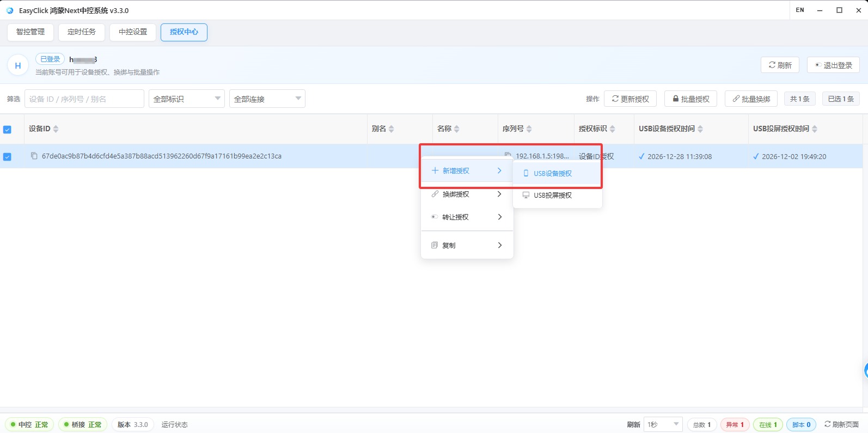Image resolution: width=868 pixels, height=433 pixels.
Task: Sort by USB设备授权时间 using its sort arrows
Action: (x=700, y=129)
